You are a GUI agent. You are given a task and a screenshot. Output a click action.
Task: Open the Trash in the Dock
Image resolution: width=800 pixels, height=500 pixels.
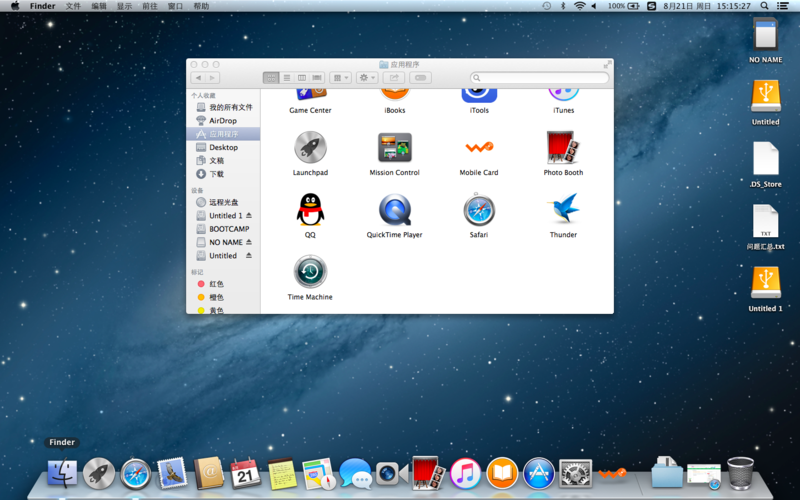(740, 473)
